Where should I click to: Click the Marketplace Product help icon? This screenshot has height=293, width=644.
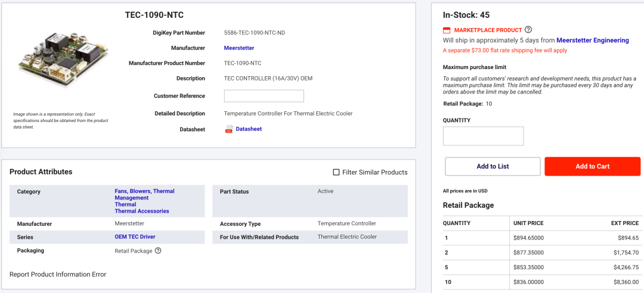pos(528,30)
